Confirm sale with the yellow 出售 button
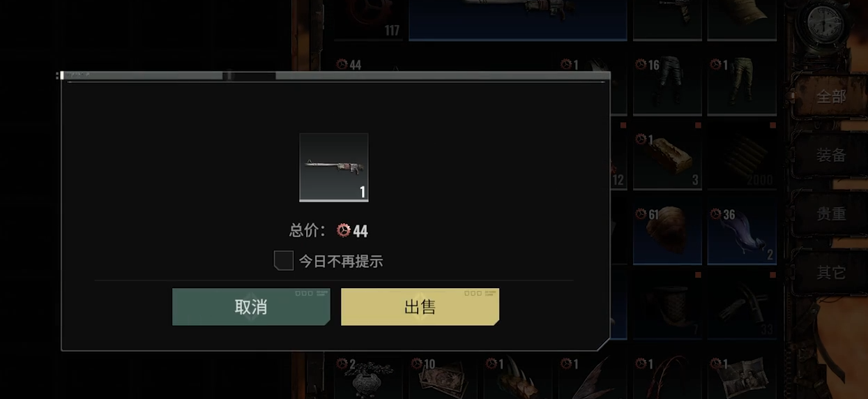 pyautogui.click(x=420, y=307)
